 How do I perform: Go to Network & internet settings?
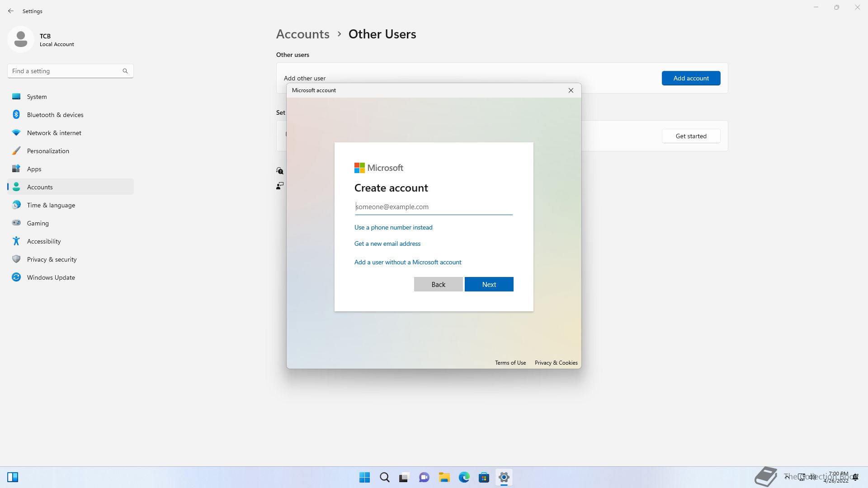[54, 133]
